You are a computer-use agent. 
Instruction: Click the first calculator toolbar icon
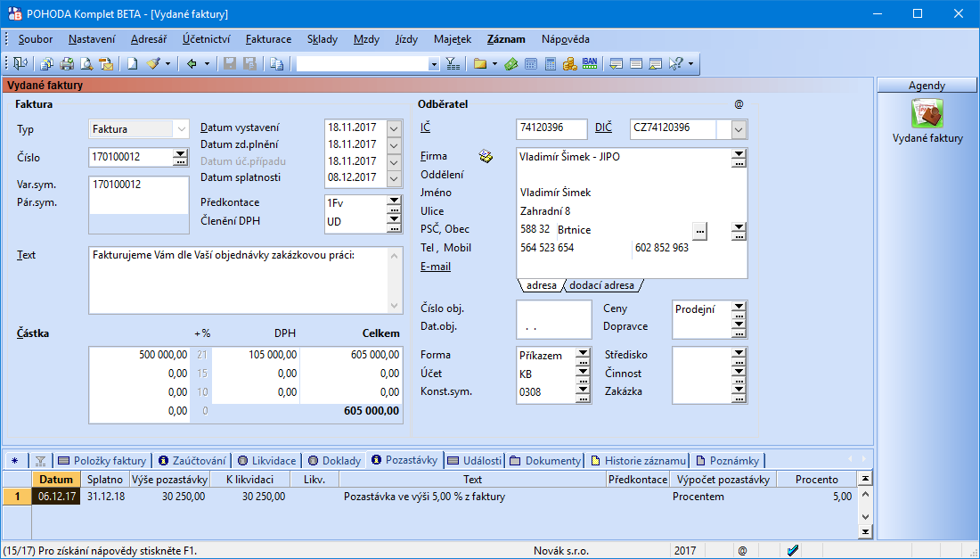531,63
